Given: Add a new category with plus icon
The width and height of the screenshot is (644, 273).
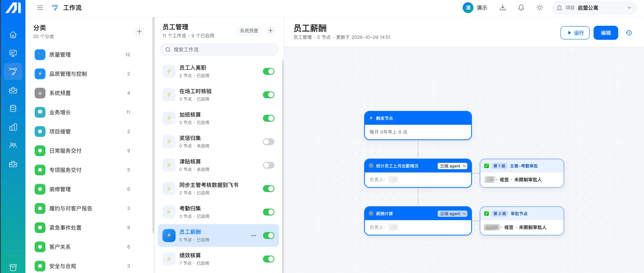Looking at the screenshot, I should [x=139, y=31].
